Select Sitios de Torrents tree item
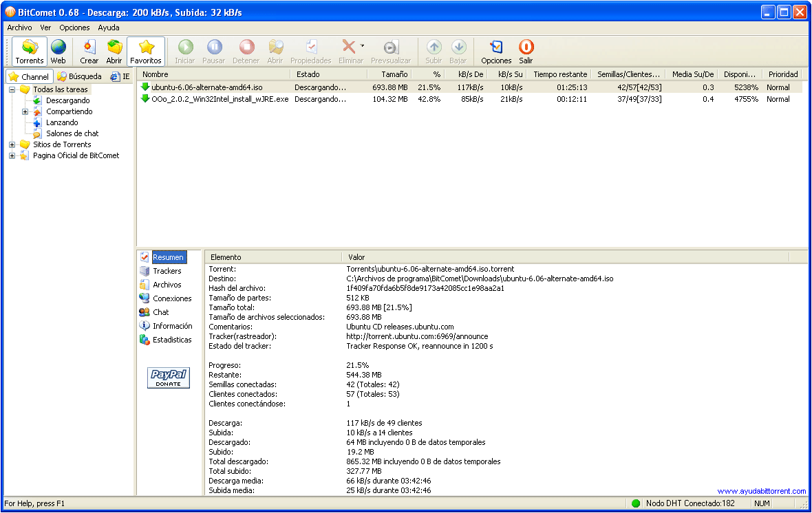Screen dimensions: 812x513 tap(62, 144)
